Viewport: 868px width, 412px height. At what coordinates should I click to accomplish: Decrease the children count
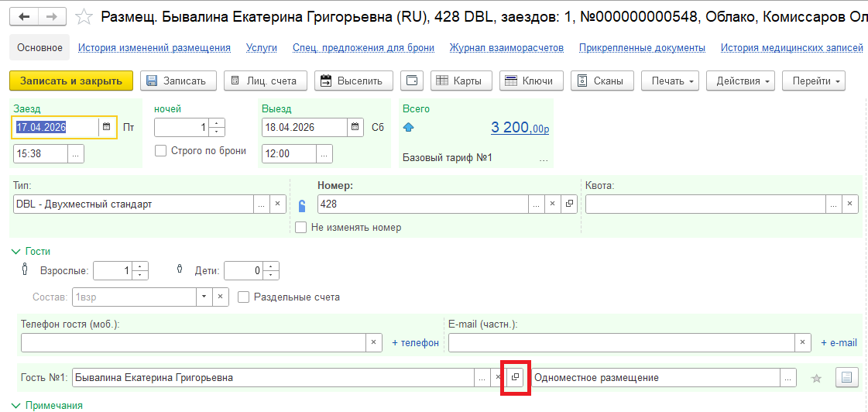(271, 275)
